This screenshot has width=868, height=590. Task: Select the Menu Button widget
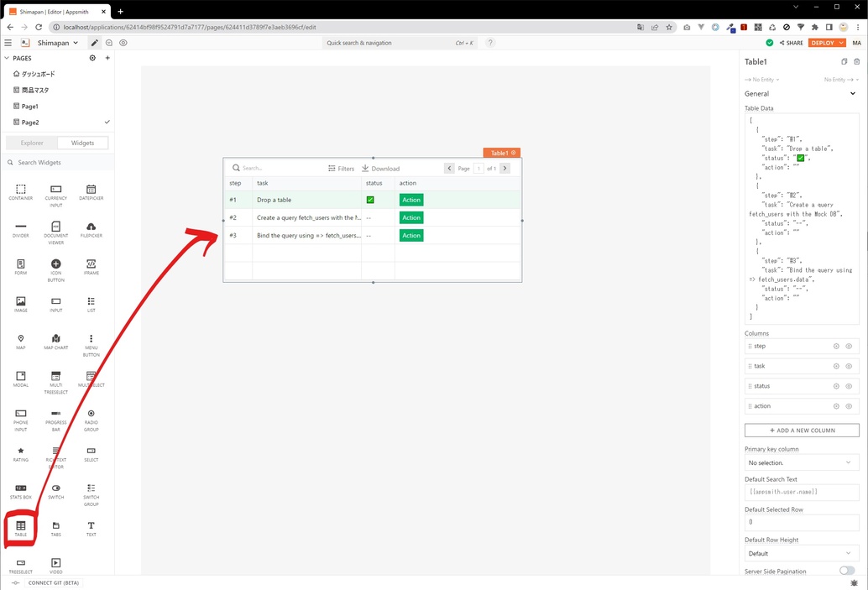click(x=92, y=345)
